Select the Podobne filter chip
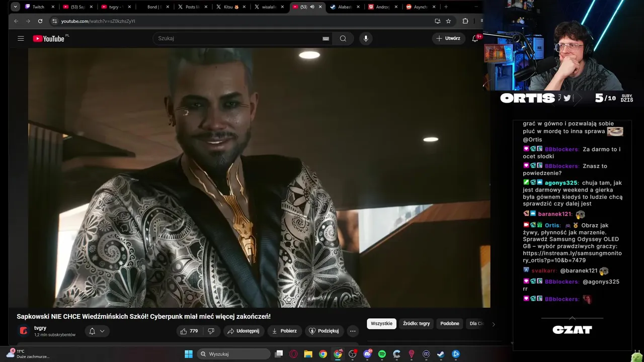Viewport: 644px width, 362px height. [x=449, y=324]
